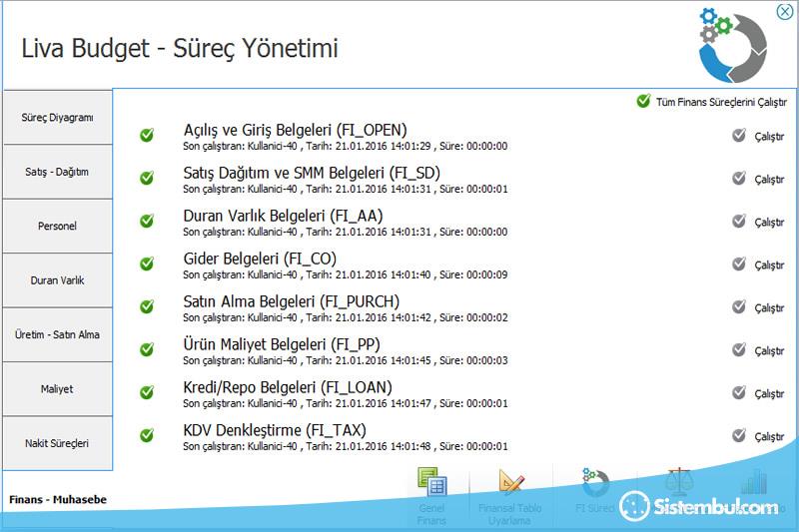Screen dimensions: 799x532
Task: Go to the Üretim - Satın Alma tab
Action: (57, 334)
